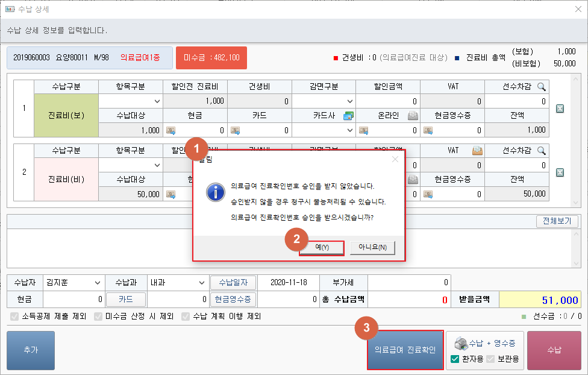588x375 pixels.
Task: Toggle the 보관용 receipt checkbox
Action: click(x=490, y=359)
